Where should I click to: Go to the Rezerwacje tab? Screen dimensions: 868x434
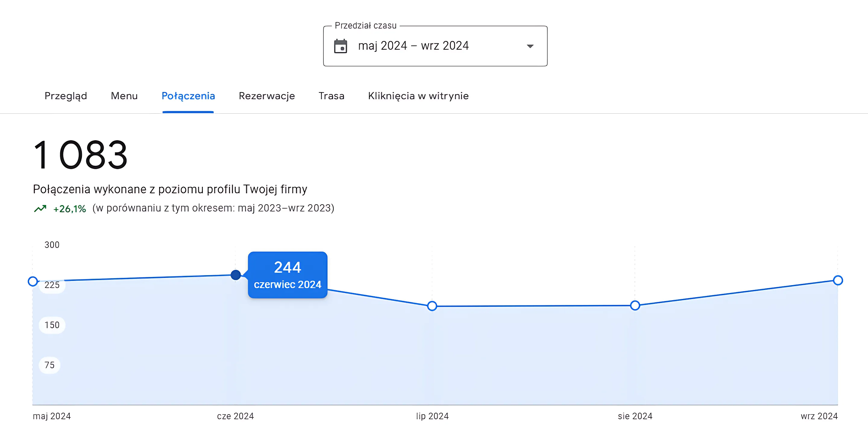click(x=266, y=96)
